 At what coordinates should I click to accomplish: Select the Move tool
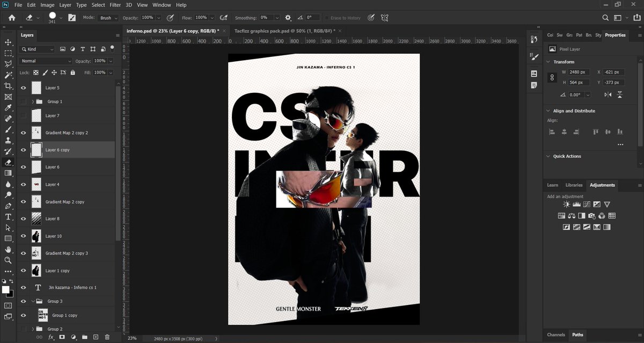pyautogui.click(x=8, y=42)
